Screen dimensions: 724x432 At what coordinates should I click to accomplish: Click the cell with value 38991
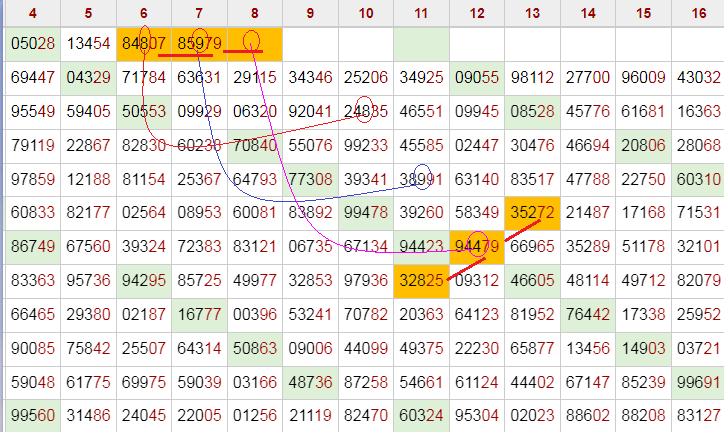point(421,178)
